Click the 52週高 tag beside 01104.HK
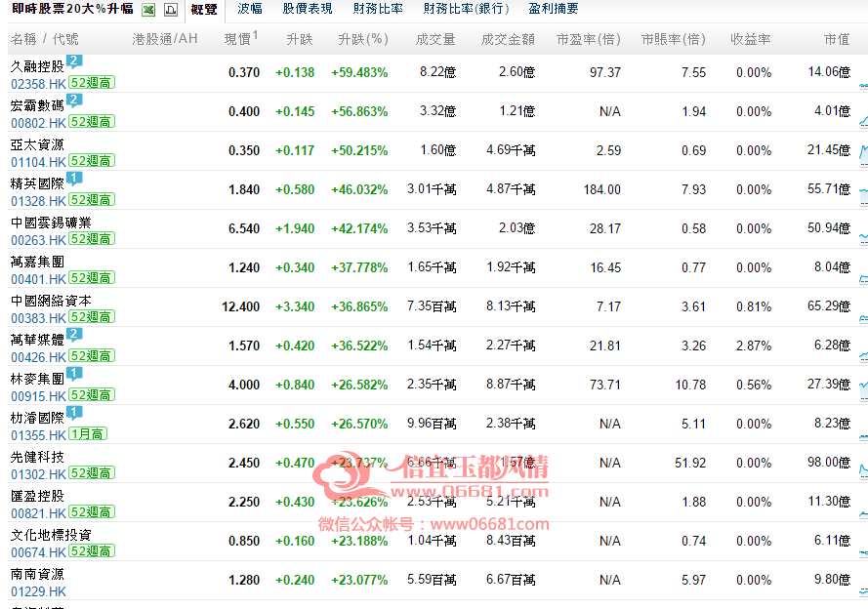The width and height of the screenshot is (868, 609). 92,161
